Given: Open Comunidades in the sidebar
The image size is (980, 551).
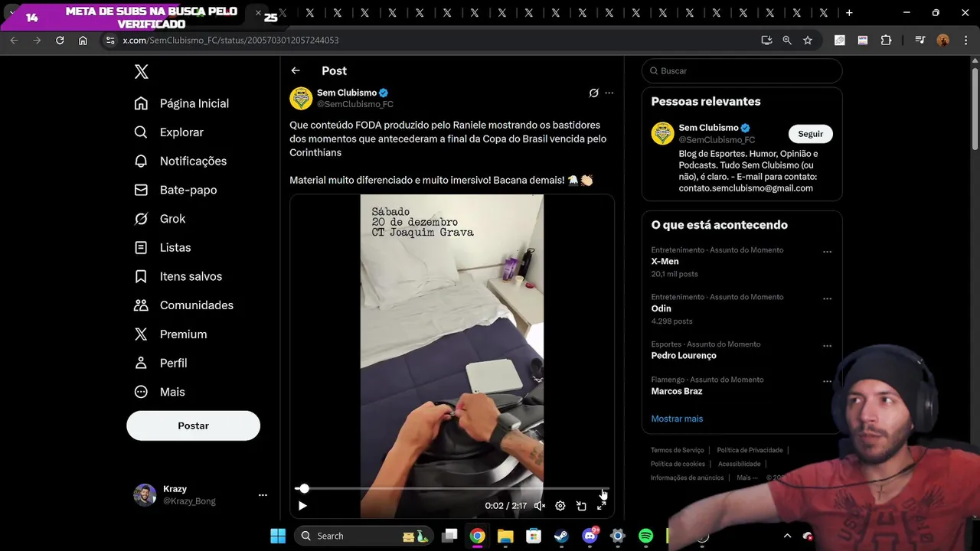Looking at the screenshot, I should coord(184,305).
